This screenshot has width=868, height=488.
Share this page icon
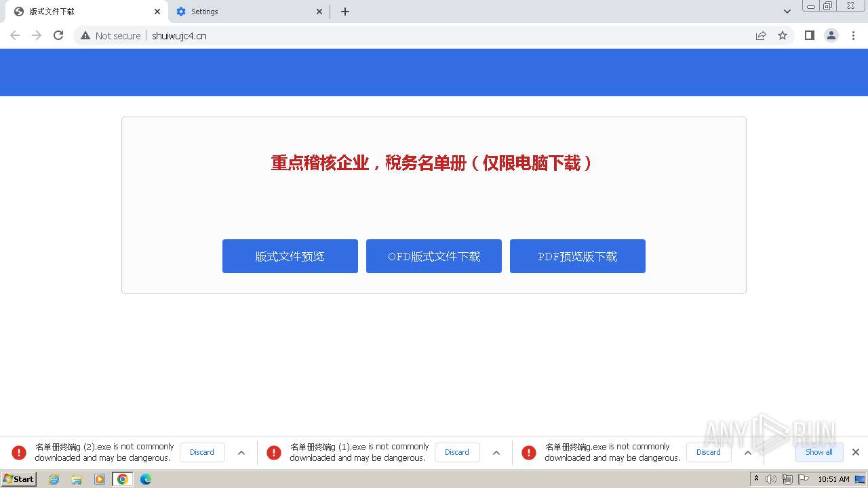pyautogui.click(x=761, y=35)
